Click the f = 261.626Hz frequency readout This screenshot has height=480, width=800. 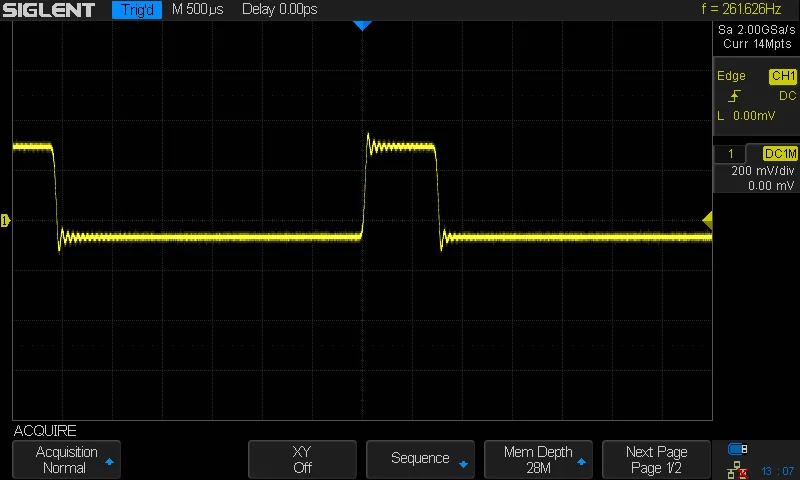tap(741, 9)
